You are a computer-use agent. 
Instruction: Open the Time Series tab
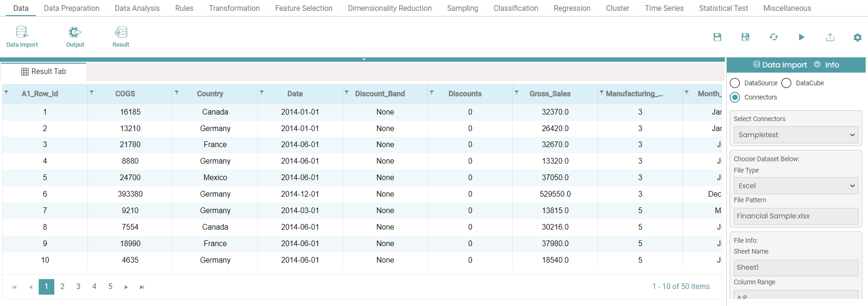tap(664, 8)
